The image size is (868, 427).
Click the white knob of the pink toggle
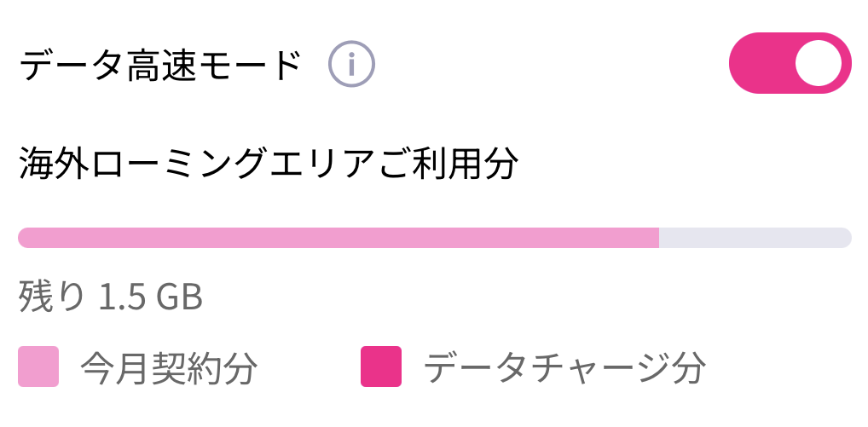818,63
